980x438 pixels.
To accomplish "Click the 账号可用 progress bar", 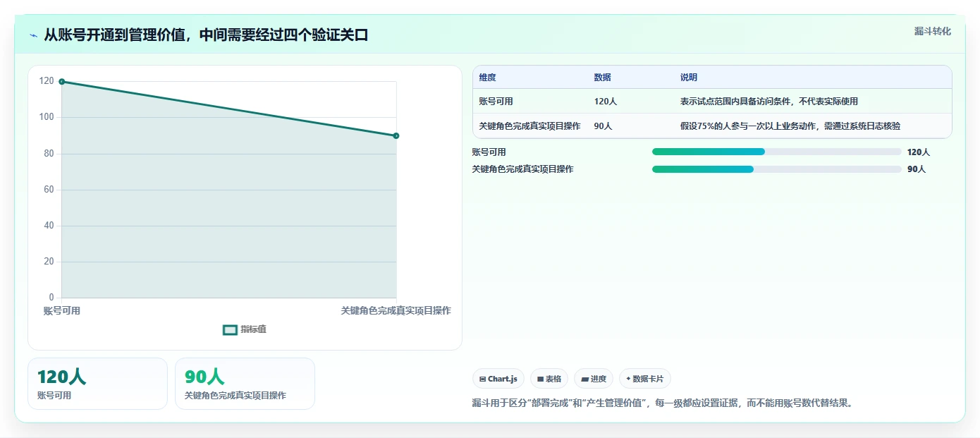I will 776,152.
